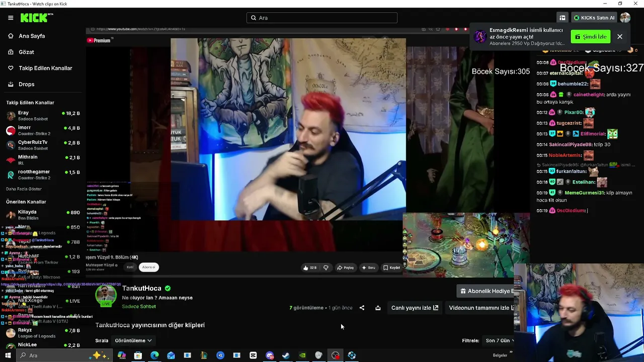Click the clip share icon
Screen dimensions: 644x362
coord(362,308)
